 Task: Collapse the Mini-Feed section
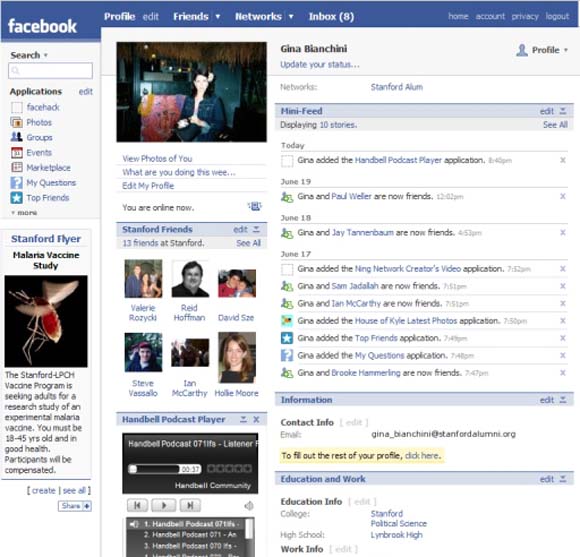click(x=563, y=111)
